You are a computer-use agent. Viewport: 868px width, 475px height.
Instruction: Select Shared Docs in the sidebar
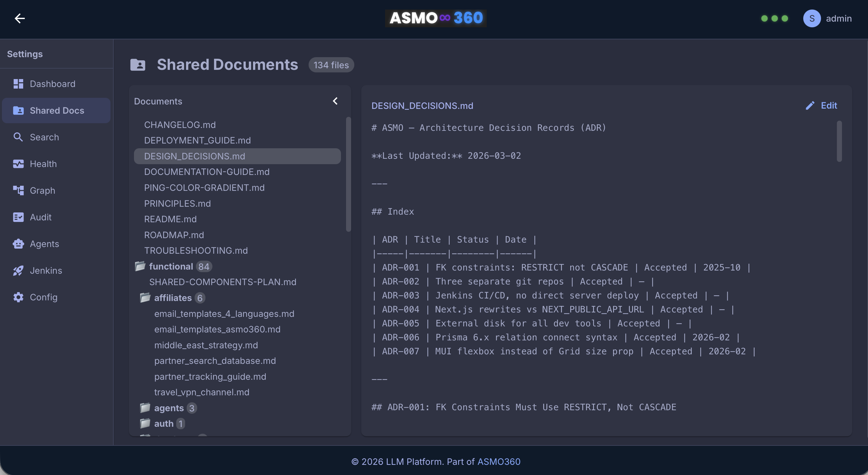pyautogui.click(x=57, y=110)
